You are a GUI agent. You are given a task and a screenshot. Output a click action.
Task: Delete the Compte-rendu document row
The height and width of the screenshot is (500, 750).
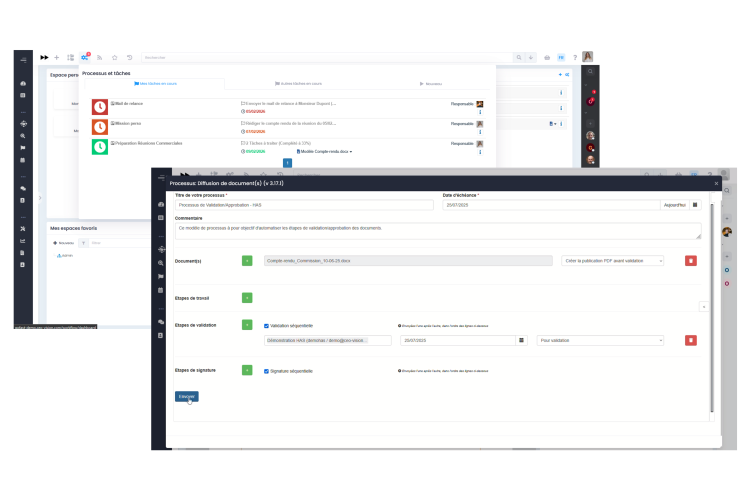(x=690, y=261)
